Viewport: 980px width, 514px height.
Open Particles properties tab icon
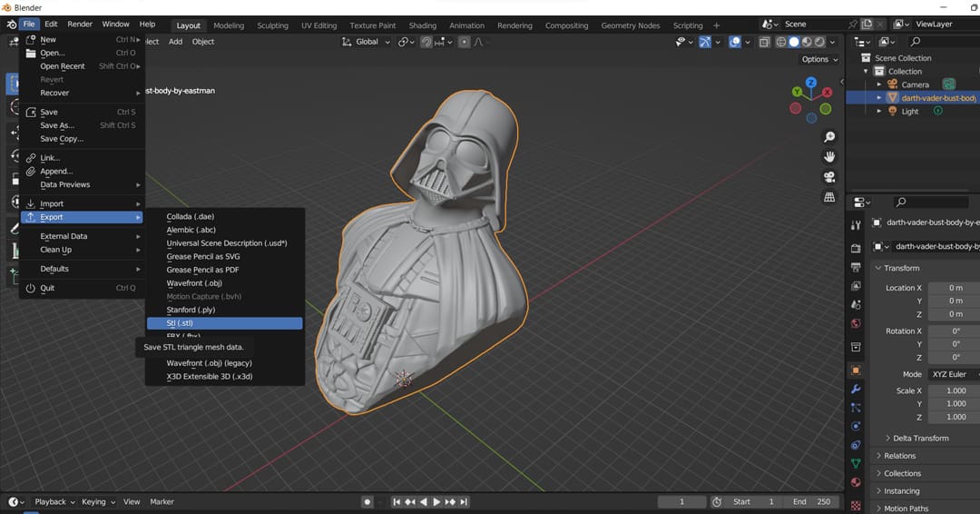pyautogui.click(x=856, y=408)
